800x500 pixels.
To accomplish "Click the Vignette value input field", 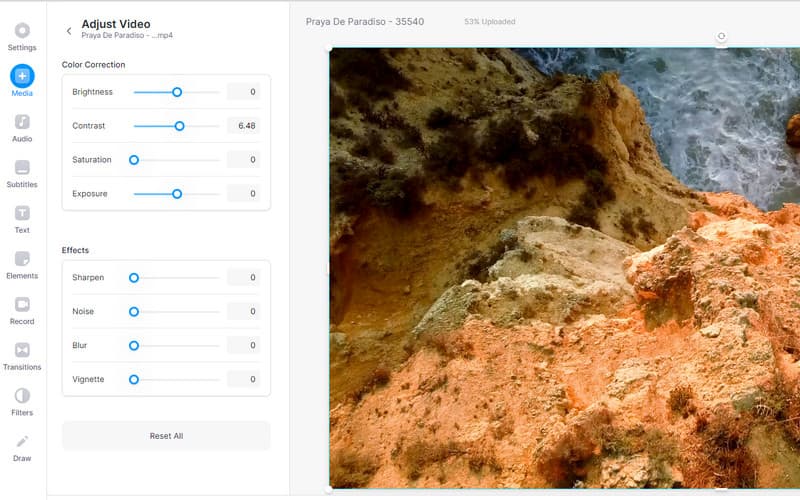I will (x=243, y=380).
